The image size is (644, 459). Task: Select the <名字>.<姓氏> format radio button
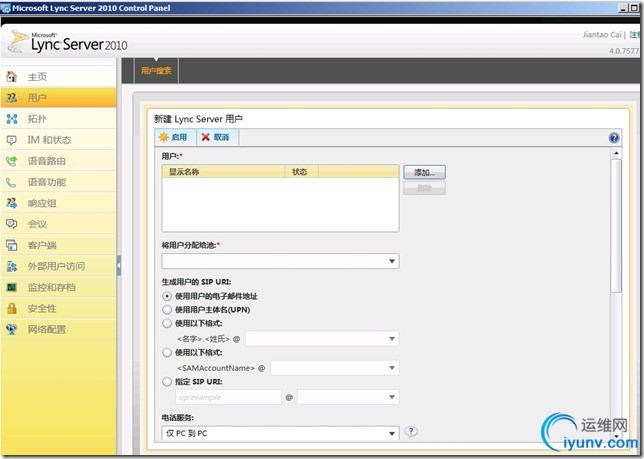tap(167, 324)
